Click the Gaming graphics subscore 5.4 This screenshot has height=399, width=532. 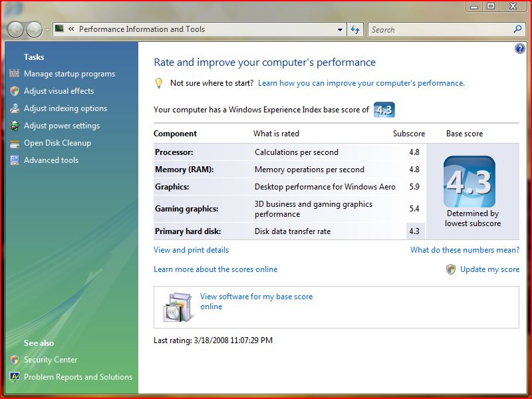click(x=414, y=209)
